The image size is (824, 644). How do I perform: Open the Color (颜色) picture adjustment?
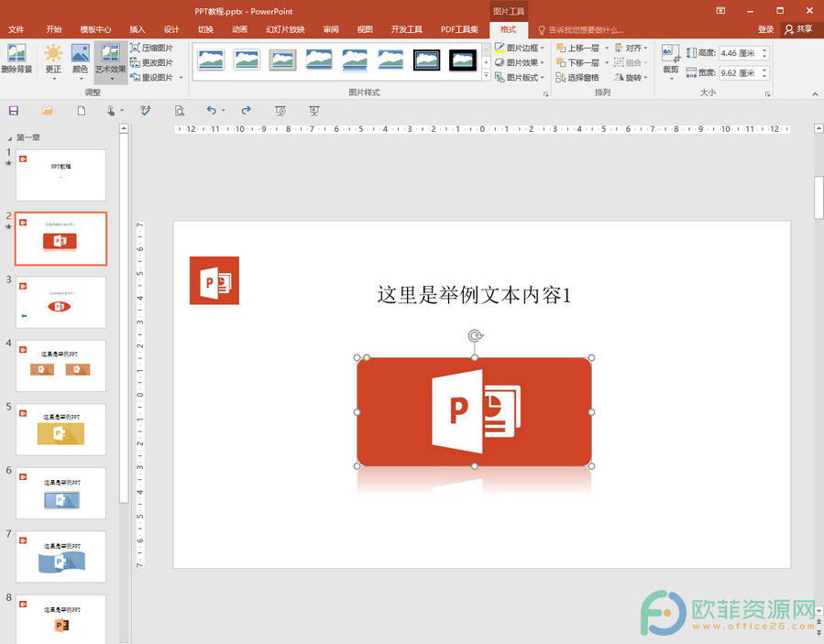tap(81, 62)
